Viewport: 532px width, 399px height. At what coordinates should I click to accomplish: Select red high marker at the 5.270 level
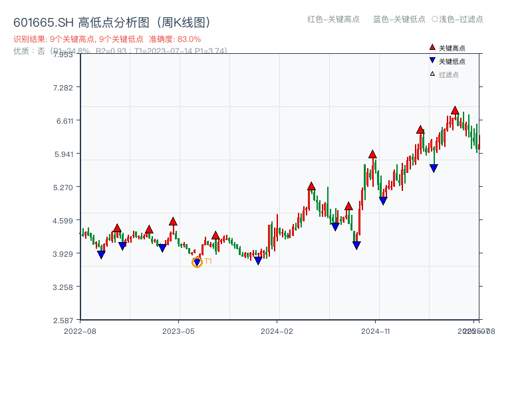311,186
